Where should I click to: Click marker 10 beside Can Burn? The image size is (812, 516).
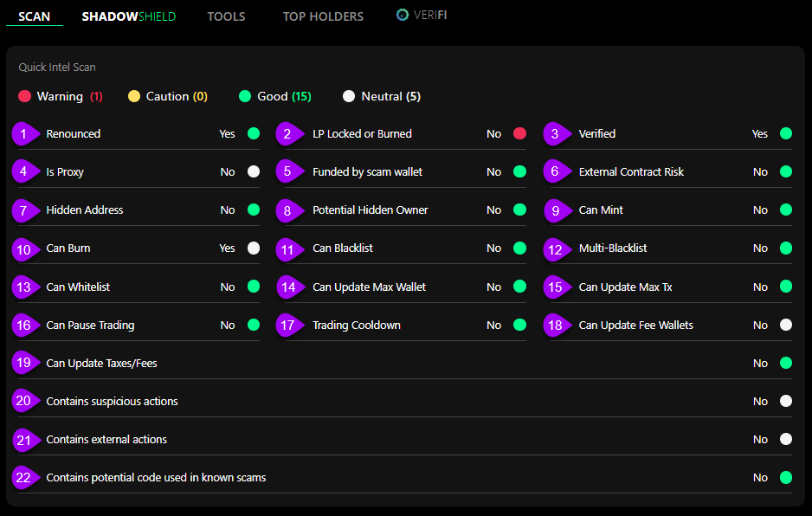coord(23,248)
